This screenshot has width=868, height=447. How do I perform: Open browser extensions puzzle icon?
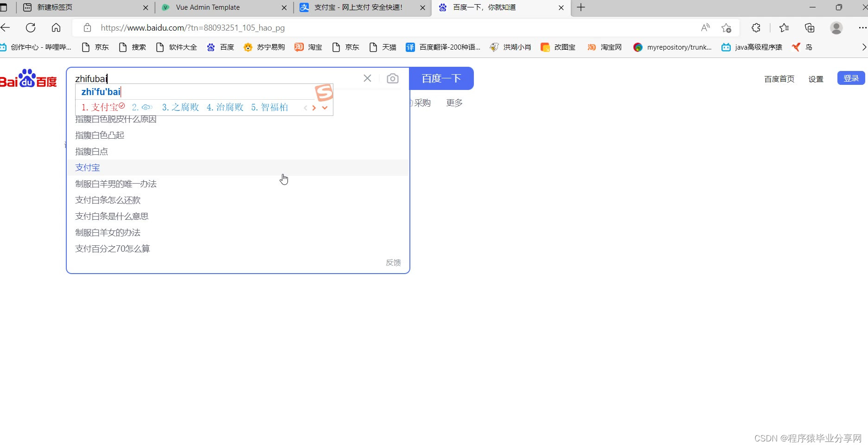click(x=756, y=28)
